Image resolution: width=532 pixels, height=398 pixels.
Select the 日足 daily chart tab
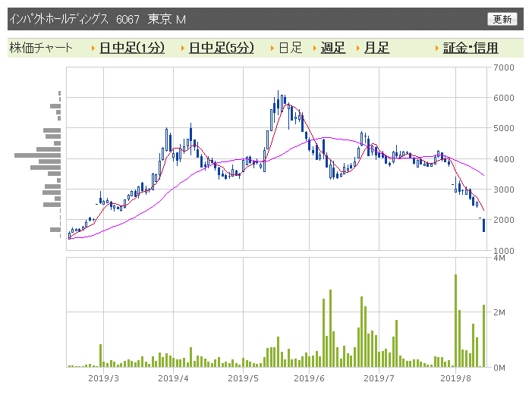291,48
